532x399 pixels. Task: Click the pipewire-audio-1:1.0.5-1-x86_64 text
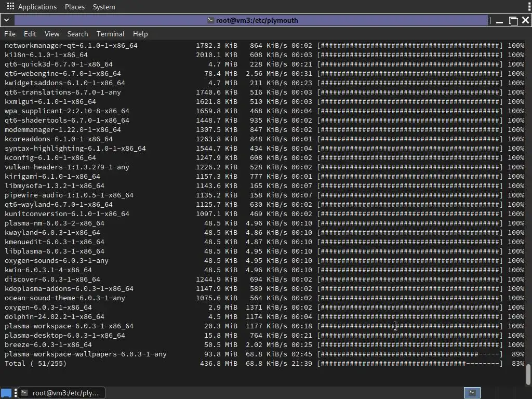pos(69,195)
